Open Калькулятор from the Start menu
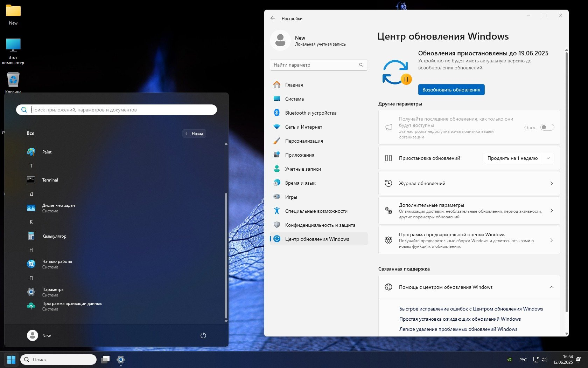Image resolution: width=588 pixels, height=368 pixels. coord(54,236)
